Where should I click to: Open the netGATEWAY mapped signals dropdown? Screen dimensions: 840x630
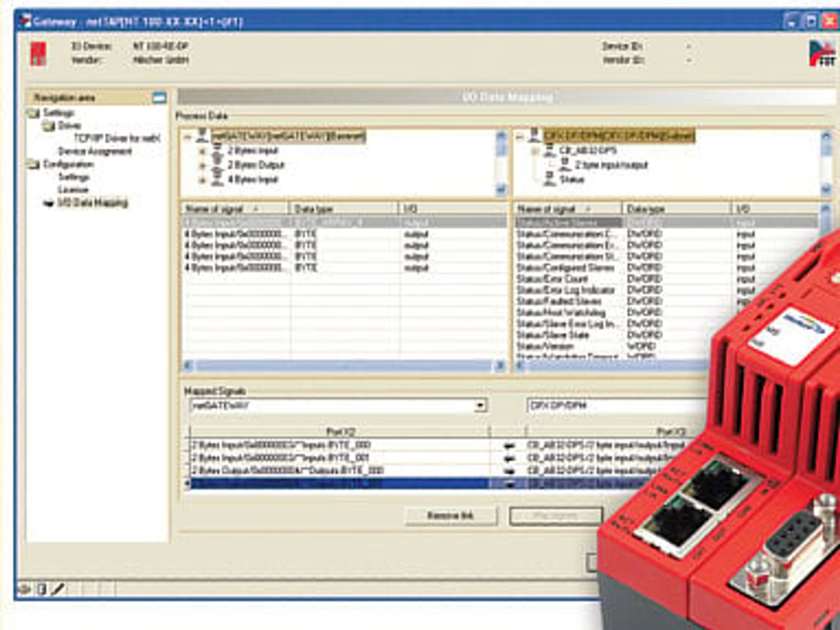tap(480, 406)
